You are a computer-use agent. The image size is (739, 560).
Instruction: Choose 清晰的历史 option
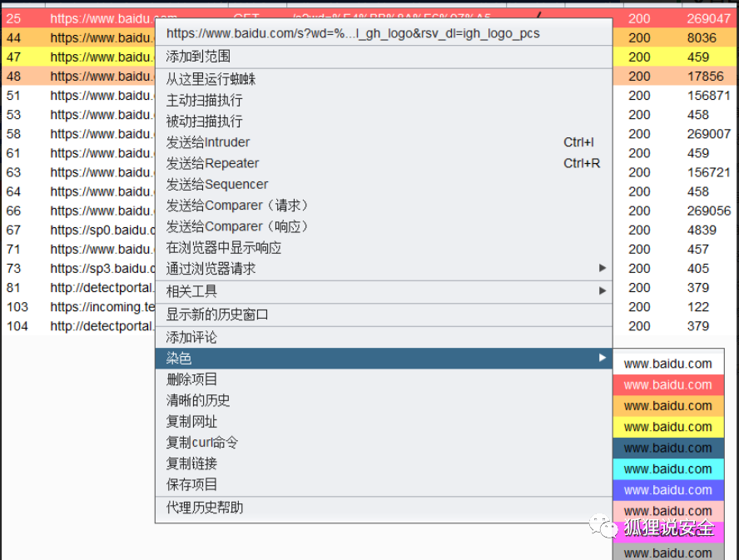coord(384,400)
